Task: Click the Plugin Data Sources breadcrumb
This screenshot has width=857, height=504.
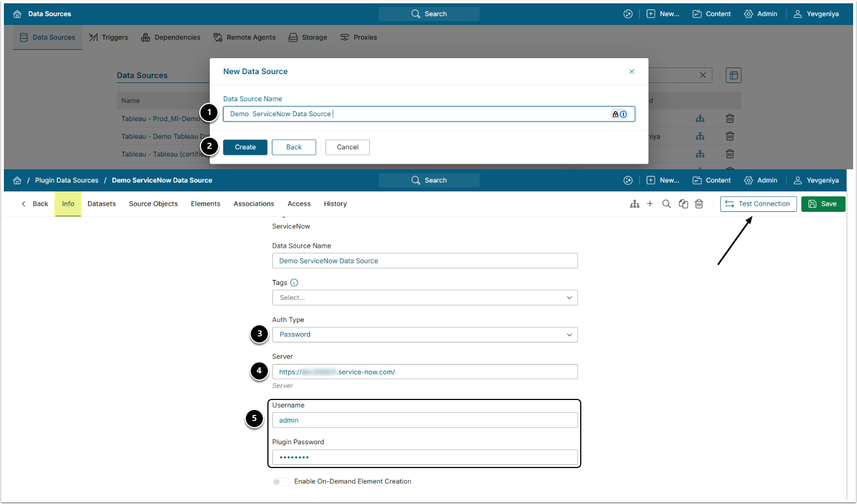Action: 66,180
